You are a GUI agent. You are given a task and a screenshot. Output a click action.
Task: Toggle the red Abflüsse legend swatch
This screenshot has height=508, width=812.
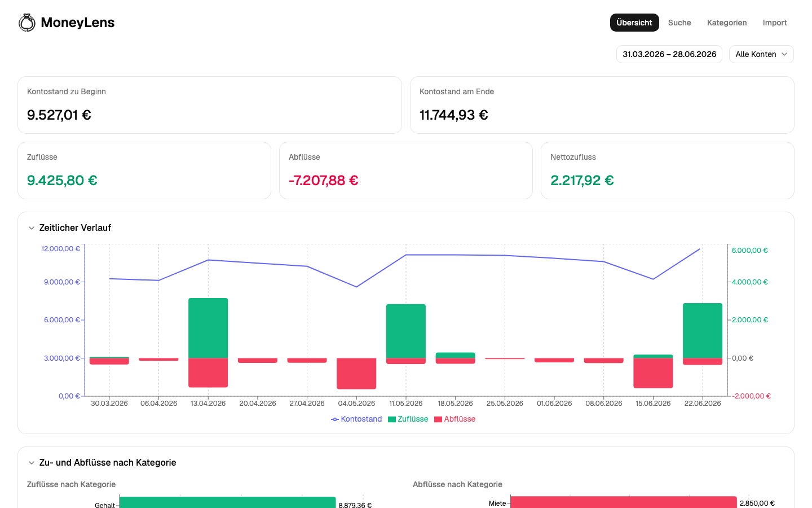point(438,419)
